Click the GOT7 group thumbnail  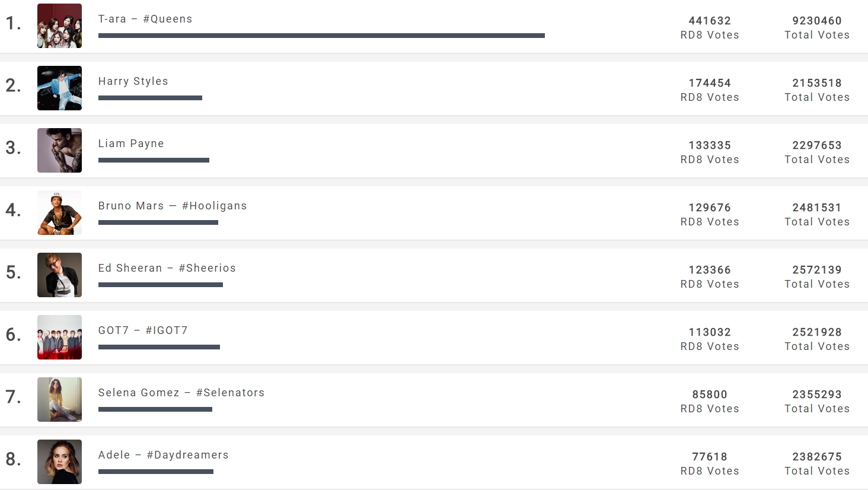point(59,337)
